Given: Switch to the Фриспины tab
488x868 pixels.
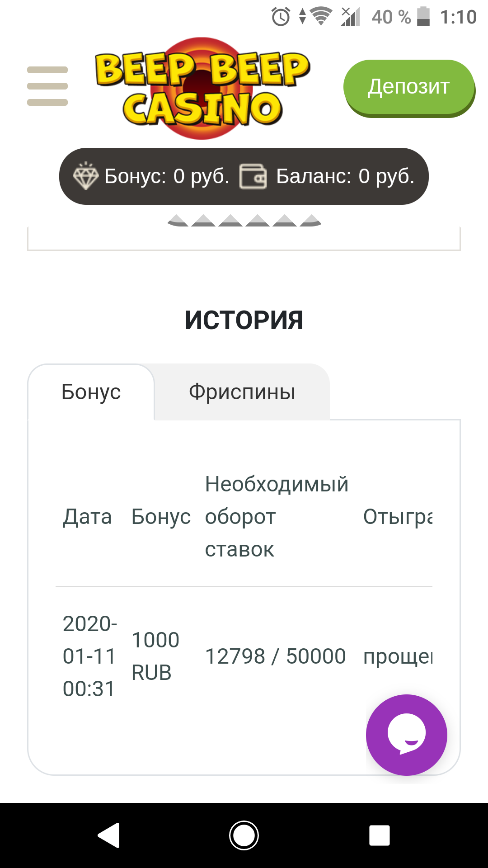Looking at the screenshot, I should pyautogui.click(x=242, y=392).
